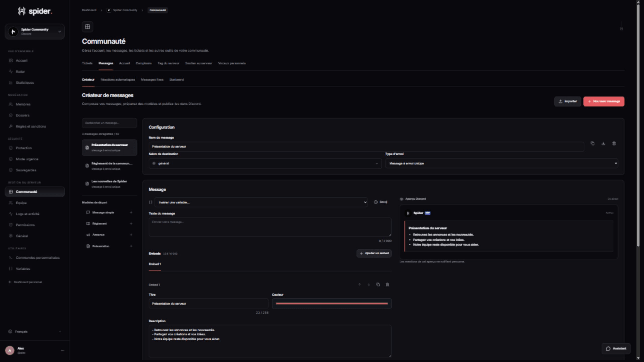Delete the message with trash icon in Configuration
This screenshot has width=644, height=362.
(614, 143)
